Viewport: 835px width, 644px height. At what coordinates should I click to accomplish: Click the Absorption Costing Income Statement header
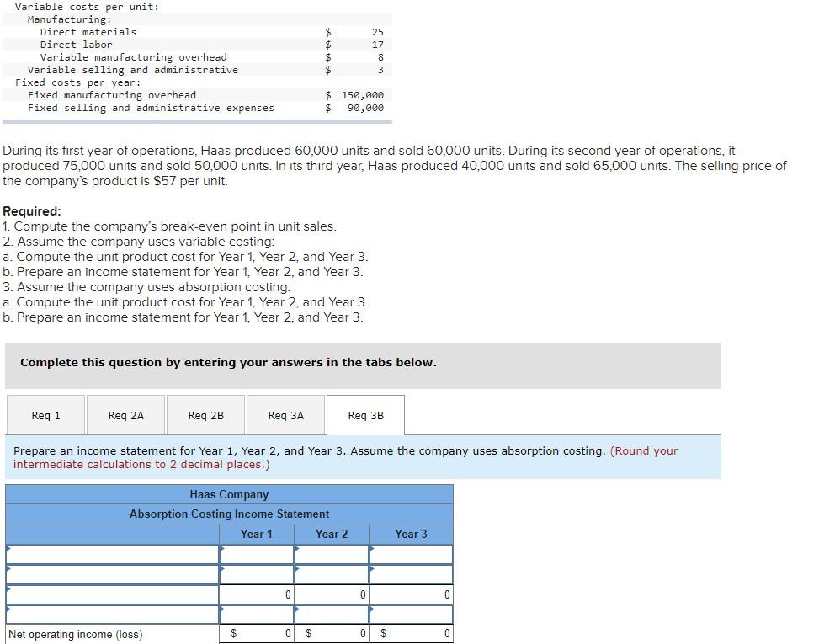coord(228,514)
